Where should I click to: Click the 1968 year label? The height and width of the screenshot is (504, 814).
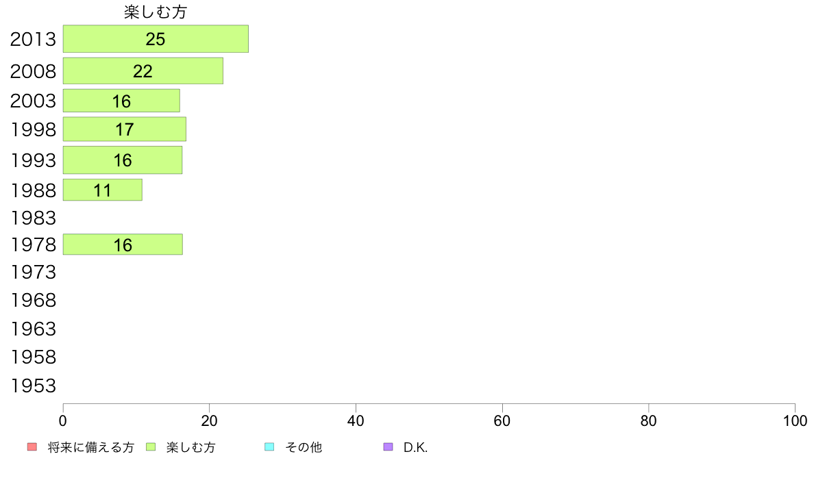(33, 300)
